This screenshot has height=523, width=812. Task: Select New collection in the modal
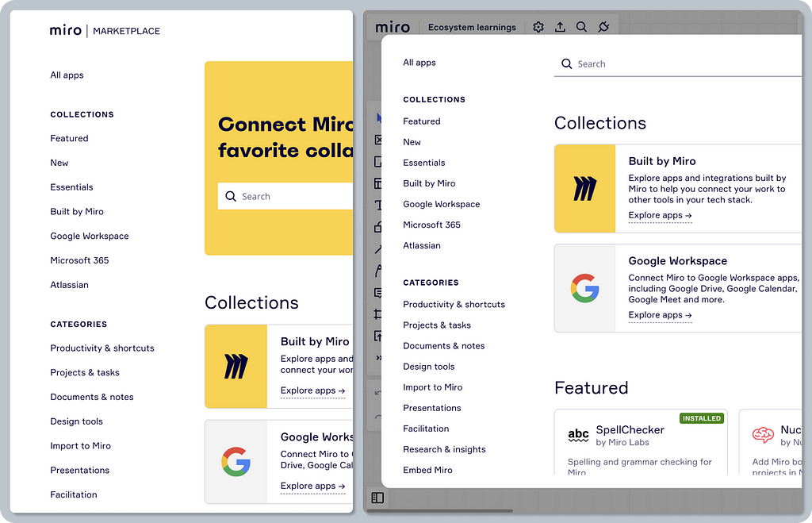coord(412,142)
